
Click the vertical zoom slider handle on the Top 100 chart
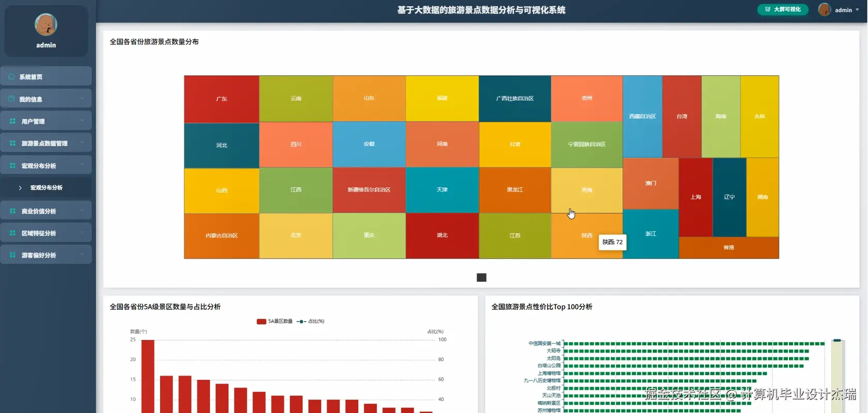(837, 340)
